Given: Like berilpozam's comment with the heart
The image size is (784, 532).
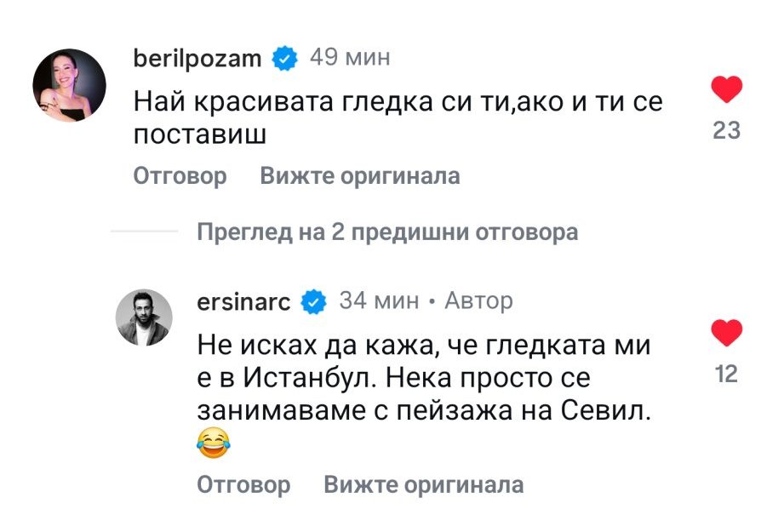Looking at the screenshot, I should 726,89.
